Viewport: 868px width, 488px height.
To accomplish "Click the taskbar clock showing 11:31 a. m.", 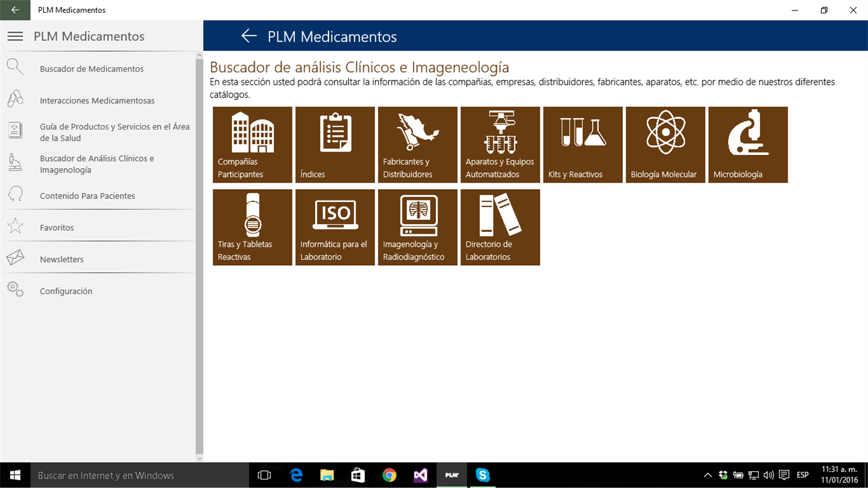I will [838, 475].
